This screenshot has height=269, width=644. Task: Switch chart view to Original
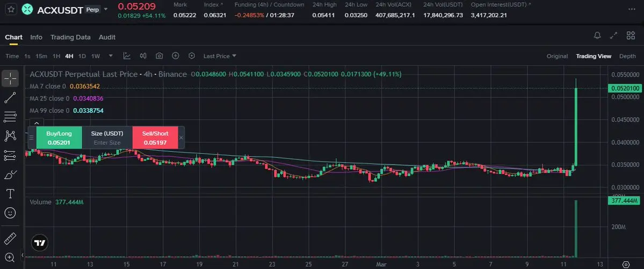557,56
